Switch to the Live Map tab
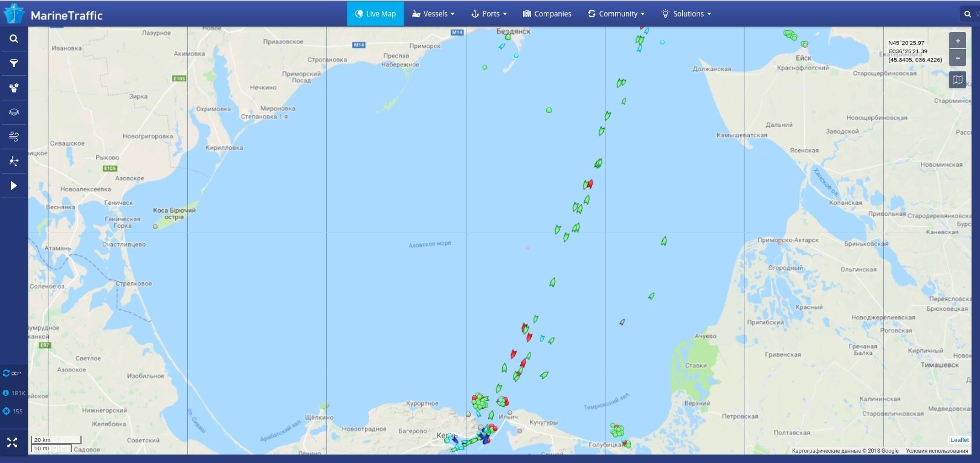The height and width of the screenshot is (463, 980). pos(375,14)
